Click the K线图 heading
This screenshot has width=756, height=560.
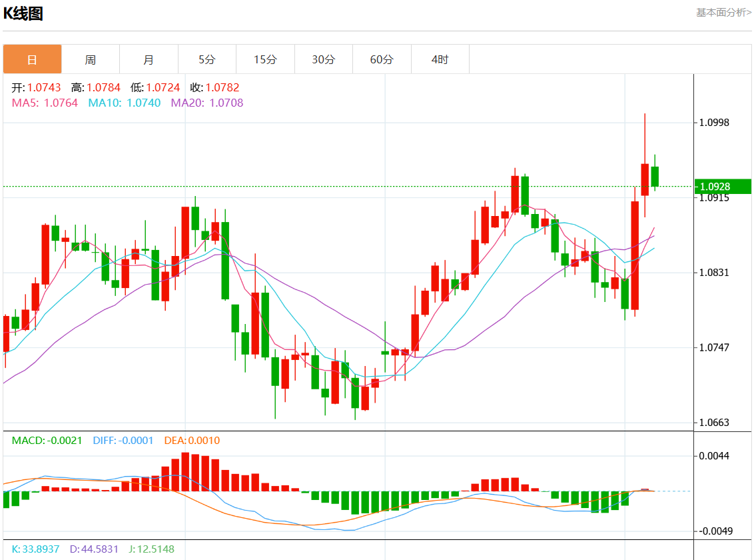click(x=23, y=13)
